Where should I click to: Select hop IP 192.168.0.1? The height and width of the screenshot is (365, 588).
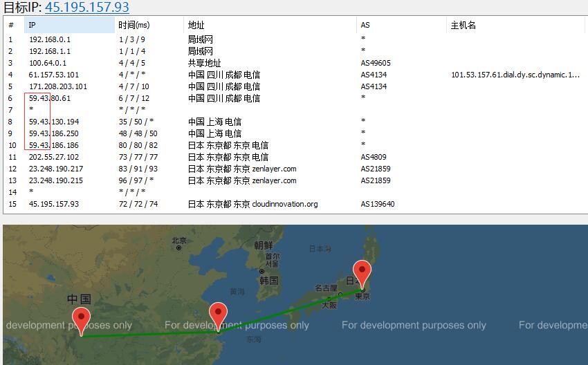50,39
